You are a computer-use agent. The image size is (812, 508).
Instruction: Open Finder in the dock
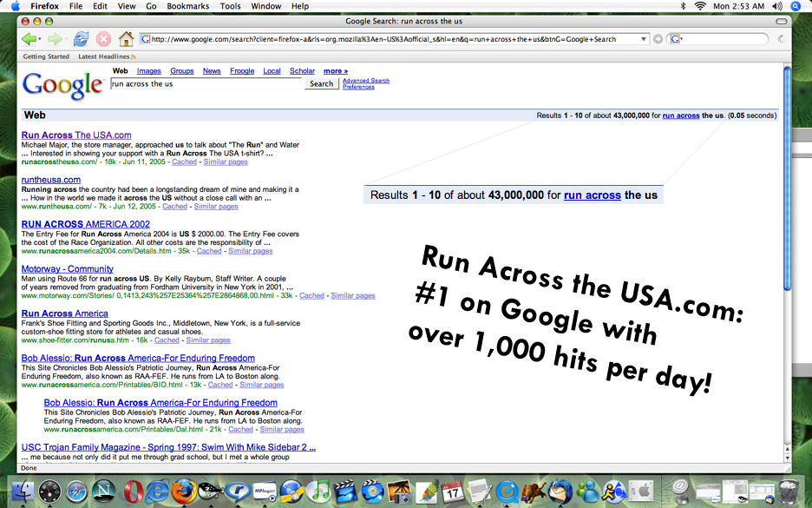tap(23, 492)
